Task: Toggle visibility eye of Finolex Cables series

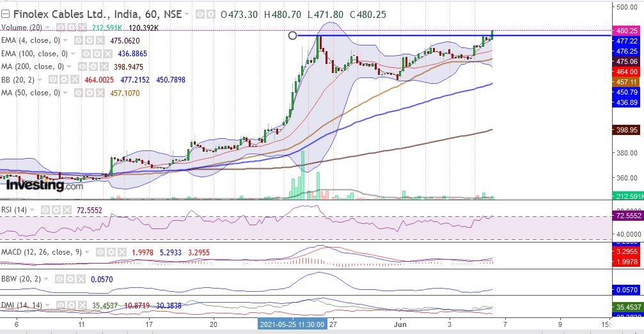Action: click(200, 15)
